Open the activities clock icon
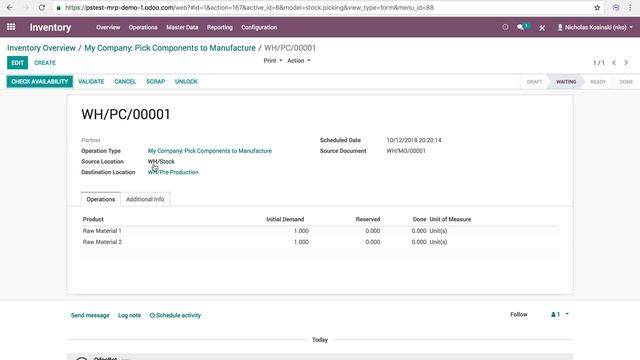Screen dimensions: 640x360 tap(505, 27)
